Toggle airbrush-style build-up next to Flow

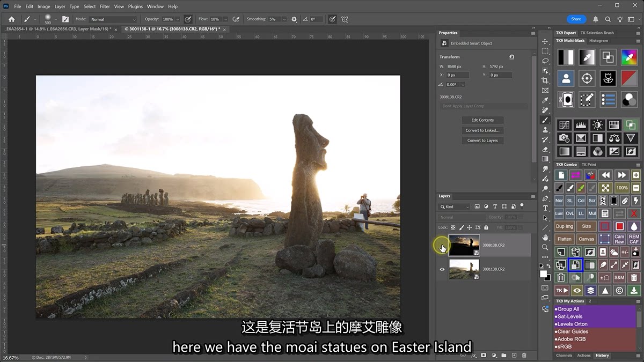pos(236,19)
